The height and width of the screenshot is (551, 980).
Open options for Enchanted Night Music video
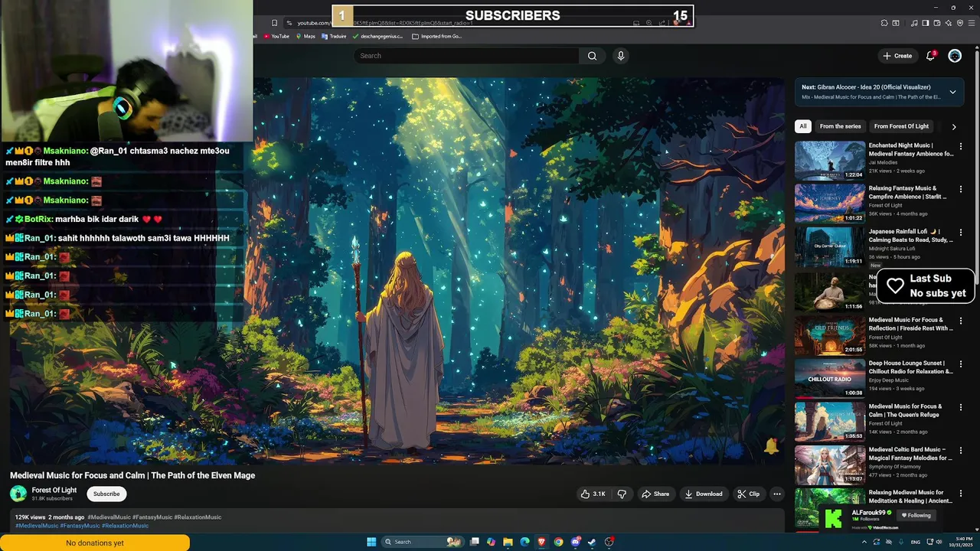961,146
